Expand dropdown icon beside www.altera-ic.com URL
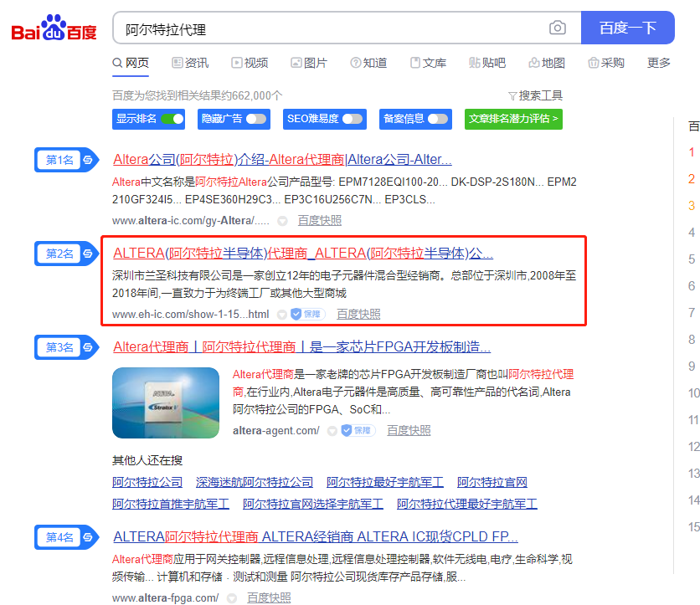The width and height of the screenshot is (700, 605). 282,221
